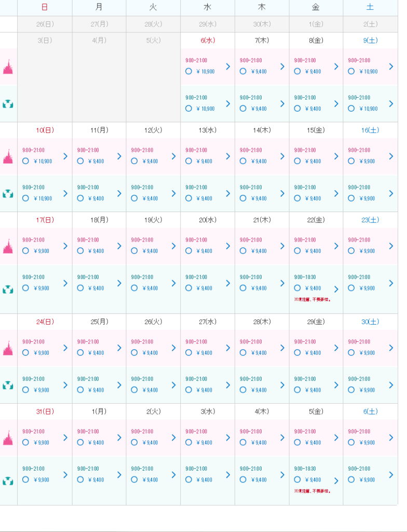Click the teal globe icon in the 6(水) week row
Image resolution: width=407 pixels, height=532 pixels.
point(8,104)
